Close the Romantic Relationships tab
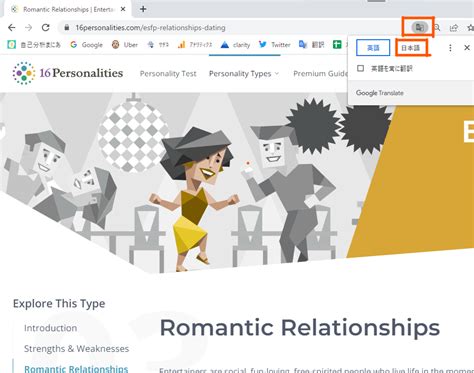Screen dimensions: 474x373 click(x=123, y=9)
